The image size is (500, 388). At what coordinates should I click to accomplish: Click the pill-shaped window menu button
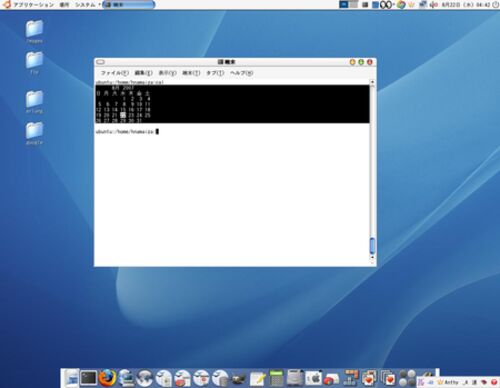[100, 62]
